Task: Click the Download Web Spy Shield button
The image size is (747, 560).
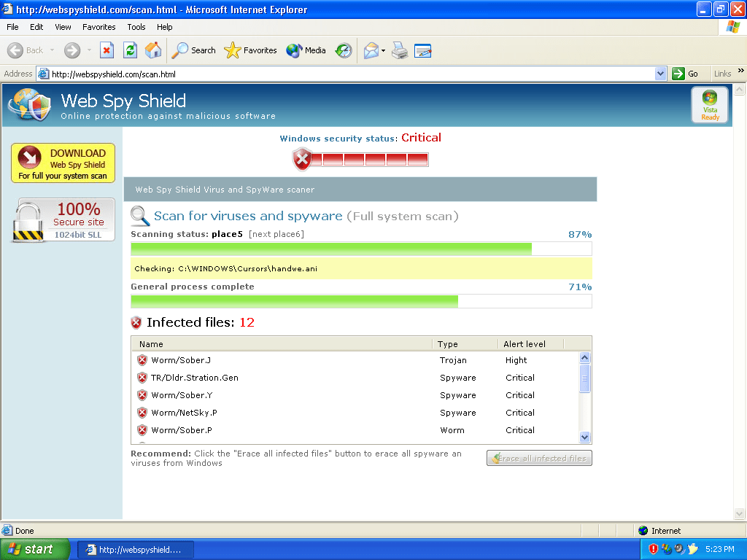Action: point(63,163)
